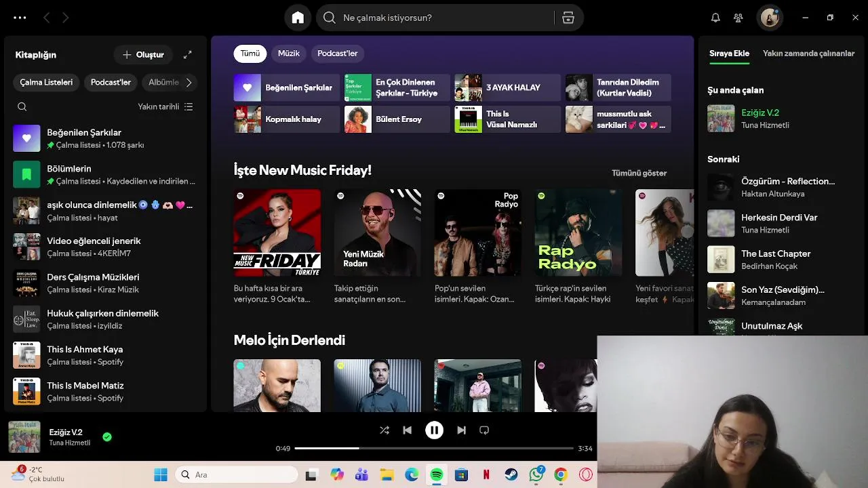Viewport: 868px width, 488px height.
Task: Open the Spotify Home button
Action: (298, 18)
